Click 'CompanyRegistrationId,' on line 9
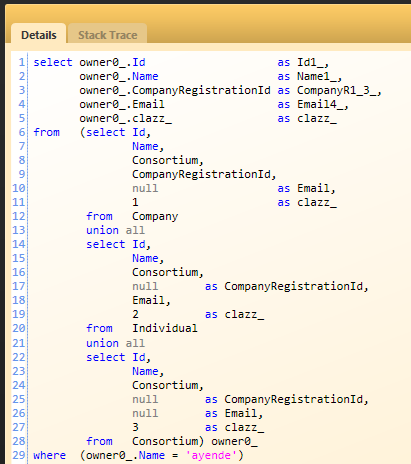 pyautogui.click(x=204, y=174)
